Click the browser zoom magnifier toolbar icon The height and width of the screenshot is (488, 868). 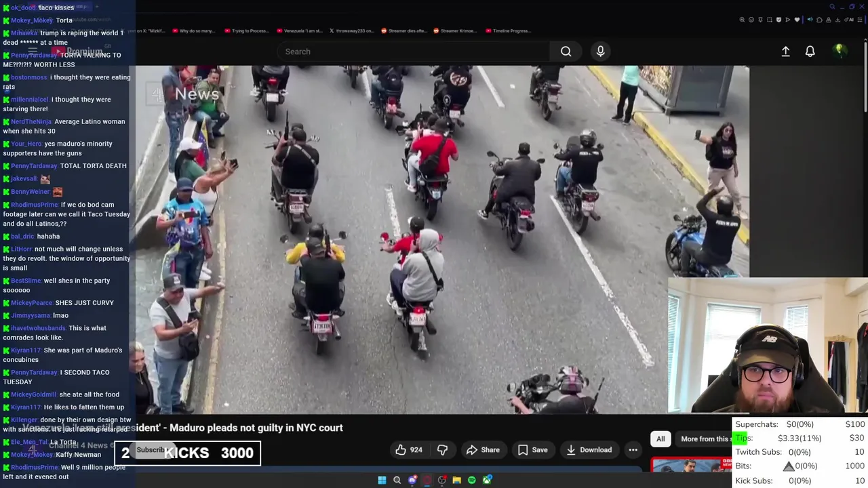click(x=742, y=20)
